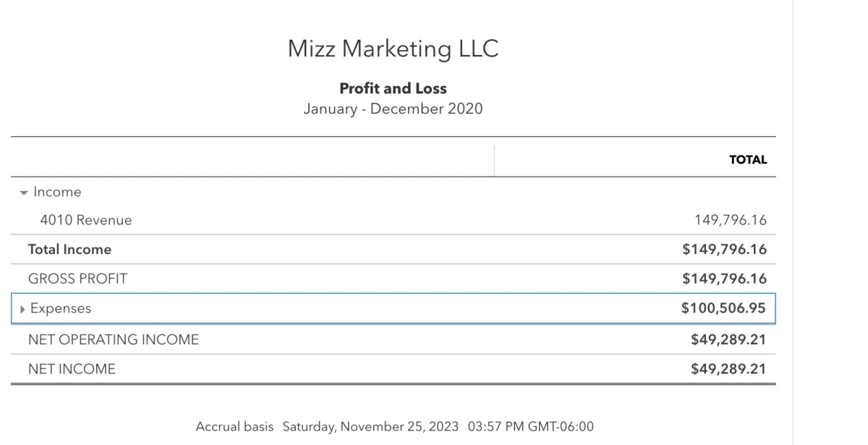
Task: Click the Income row label
Action: click(57, 192)
